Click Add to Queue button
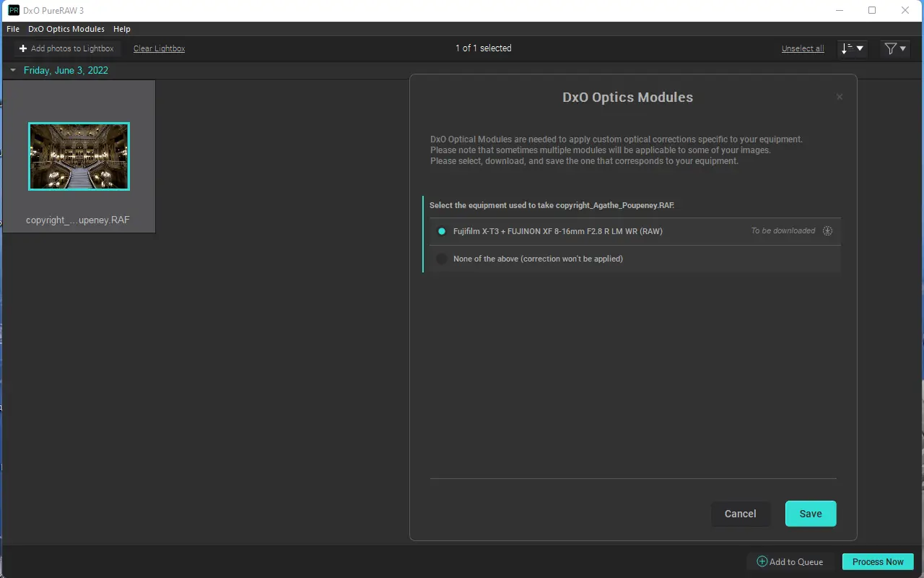Image resolution: width=924 pixels, height=578 pixels. pos(790,561)
